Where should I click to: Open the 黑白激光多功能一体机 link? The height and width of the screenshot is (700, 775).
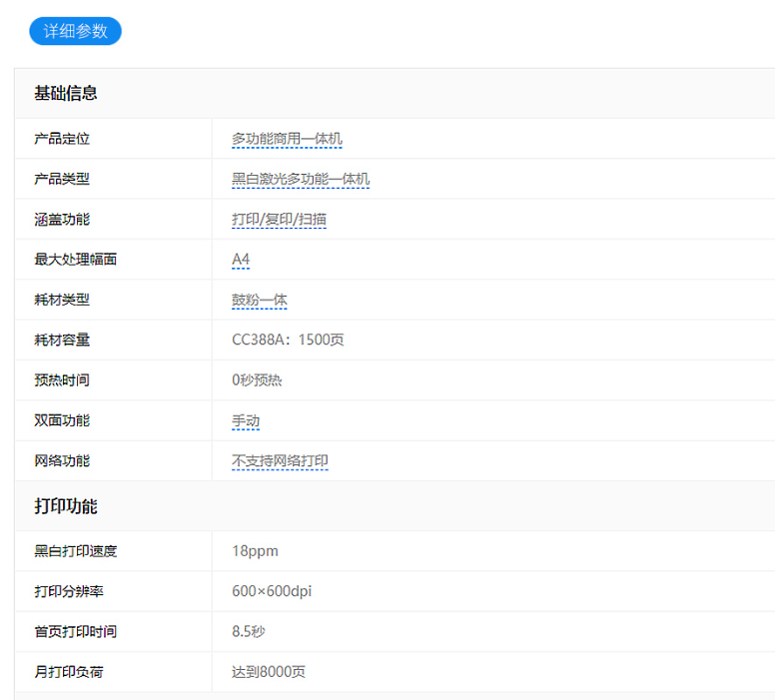(301, 180)
